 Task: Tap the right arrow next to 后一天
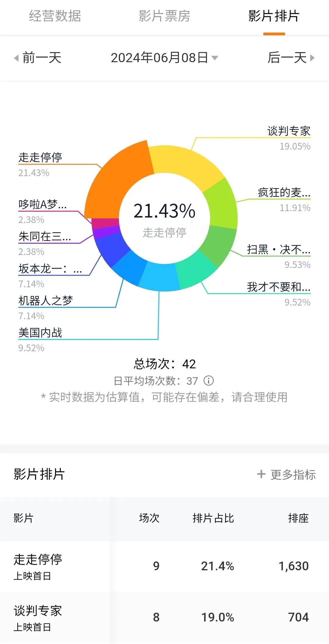click(x=312, y=58)
